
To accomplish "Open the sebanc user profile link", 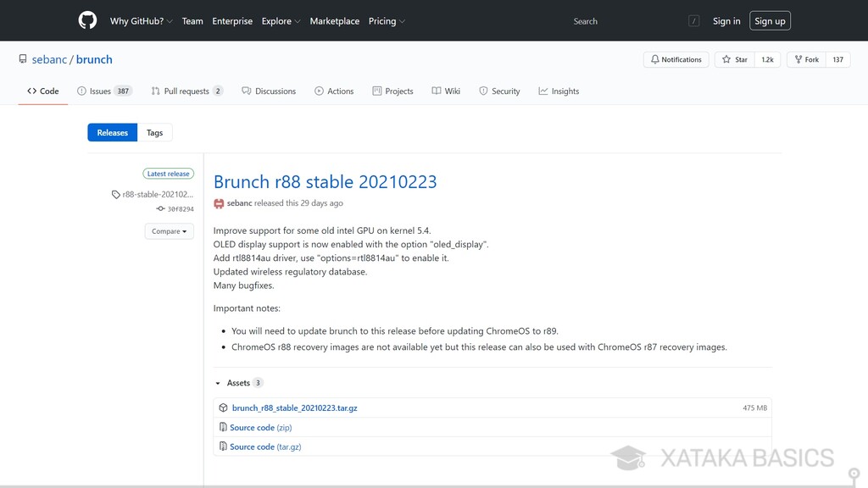I will tap(49, 59).
